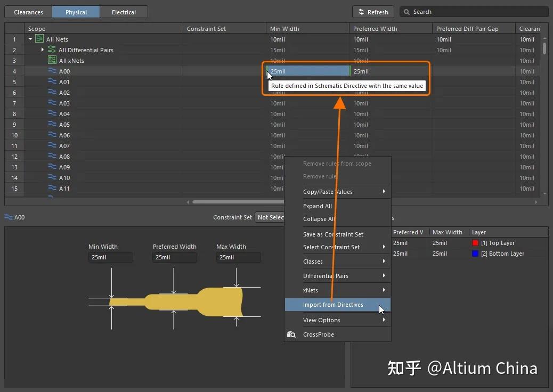Click the net icon beside A05
Screen dimensions: 553x392
point(52,124)
